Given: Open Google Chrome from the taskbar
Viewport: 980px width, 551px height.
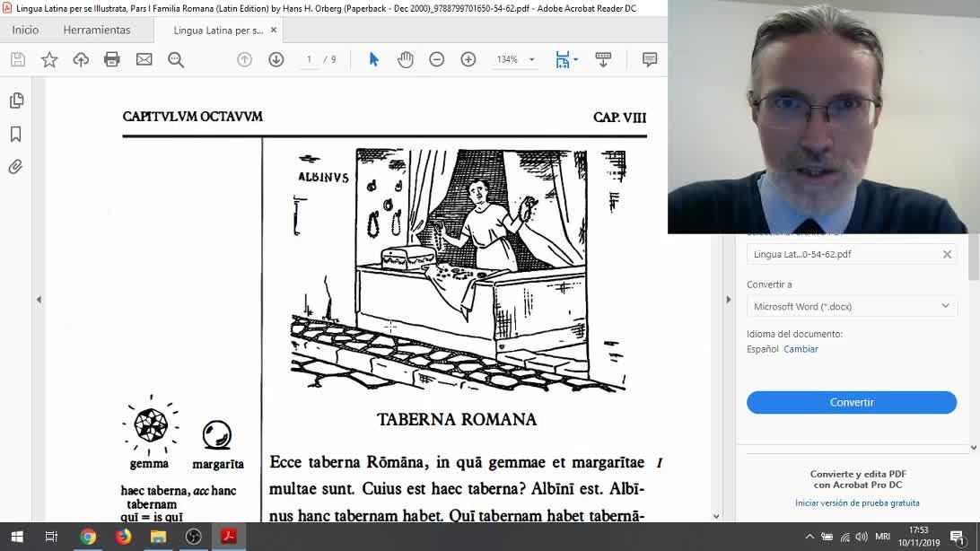Looking at the screenshot, I should [88, 537].
